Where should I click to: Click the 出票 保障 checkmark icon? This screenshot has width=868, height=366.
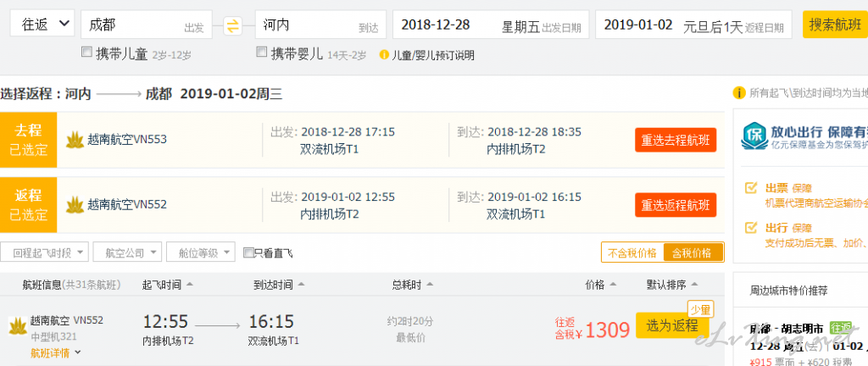point(751,188)
